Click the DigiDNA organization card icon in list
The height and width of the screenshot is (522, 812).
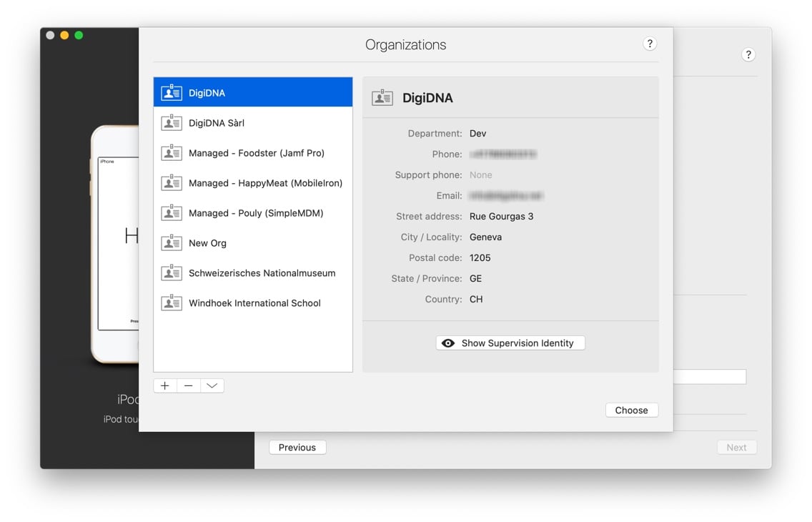(172, 93)
